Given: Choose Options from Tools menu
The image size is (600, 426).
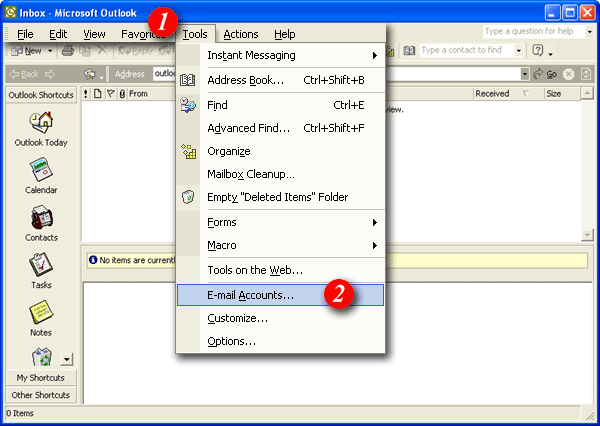Looking at the screenshot, I should (231, 341).
